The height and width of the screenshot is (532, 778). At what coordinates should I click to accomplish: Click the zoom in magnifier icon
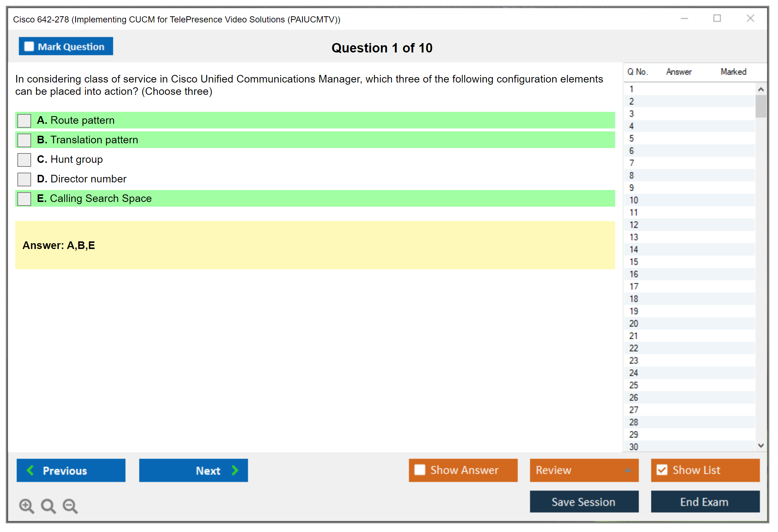tap(26, 506)
